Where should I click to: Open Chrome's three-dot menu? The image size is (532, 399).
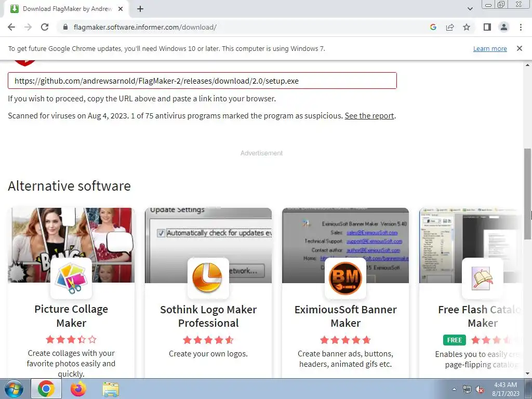521,27
